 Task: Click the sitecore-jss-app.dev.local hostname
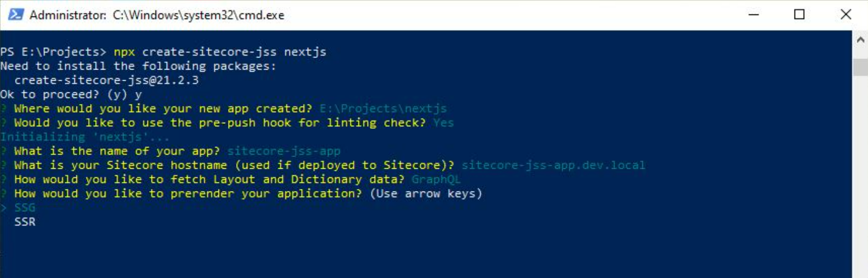(x=553, y=165)
